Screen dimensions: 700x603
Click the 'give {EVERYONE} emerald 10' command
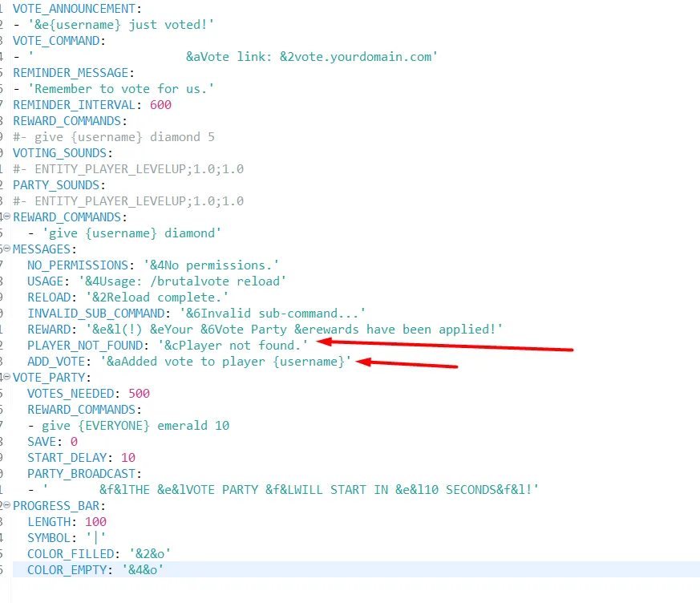[x=136, y=427]
